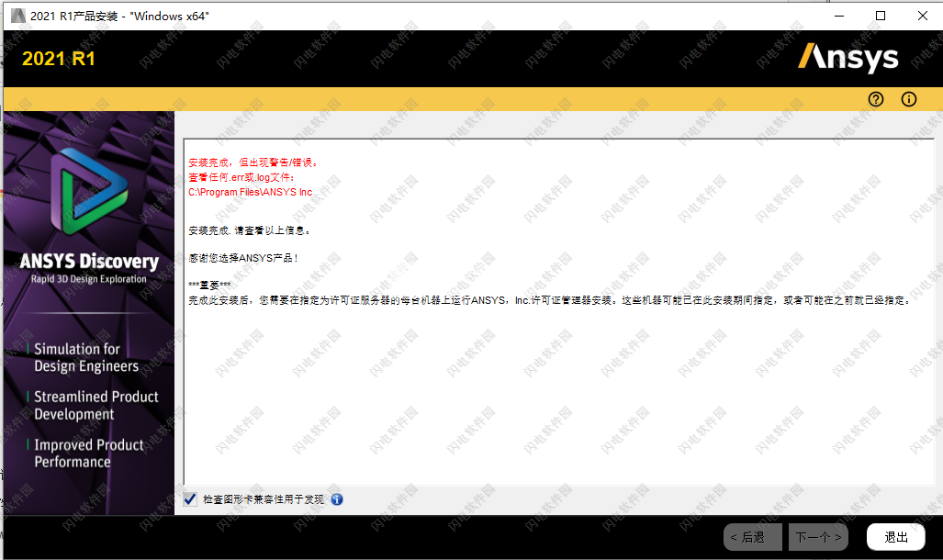This screenshot has height=560, width=943.
Task: Click the Ansys logo in header
Action: click(848, 58)
